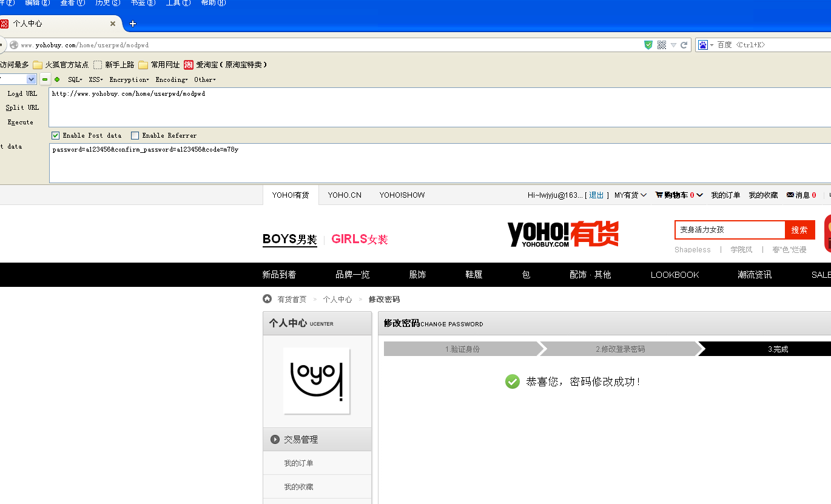Click Load URL in HackBar
Image resolution: width=831 pixels, height=504 pixels.
(22, 93)
